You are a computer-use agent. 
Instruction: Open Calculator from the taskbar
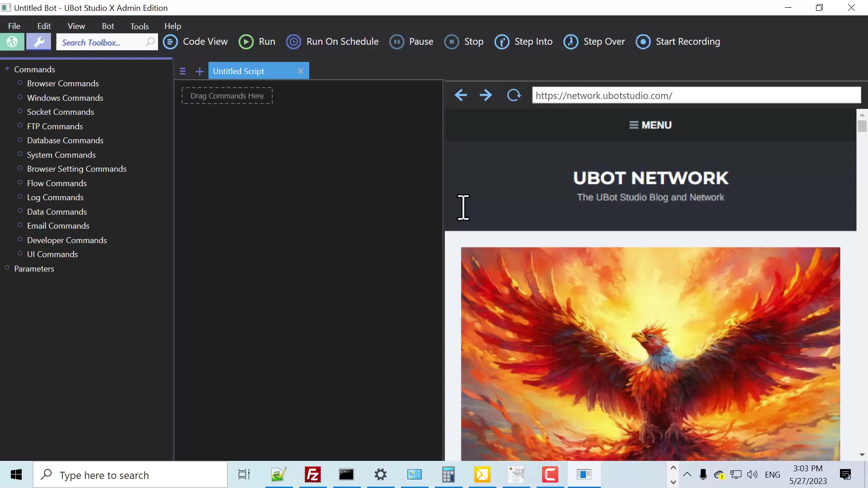pos(448,474)
